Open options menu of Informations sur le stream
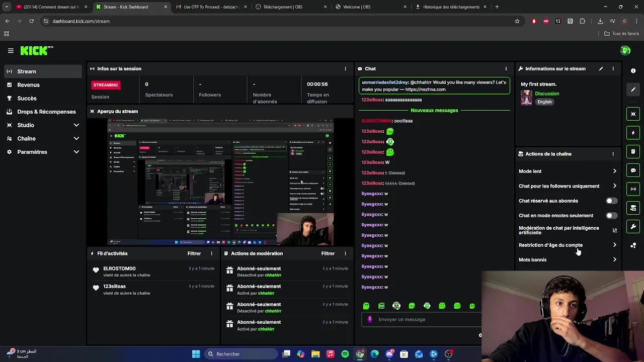Viewport: 644px width, 362px height. coord(613,69)
